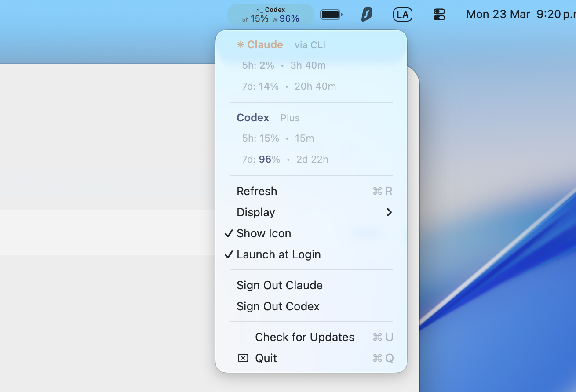Click the Claude 7d: 14% usage row
This screenshot has height=392, width=576.
(x=311, y=87)
